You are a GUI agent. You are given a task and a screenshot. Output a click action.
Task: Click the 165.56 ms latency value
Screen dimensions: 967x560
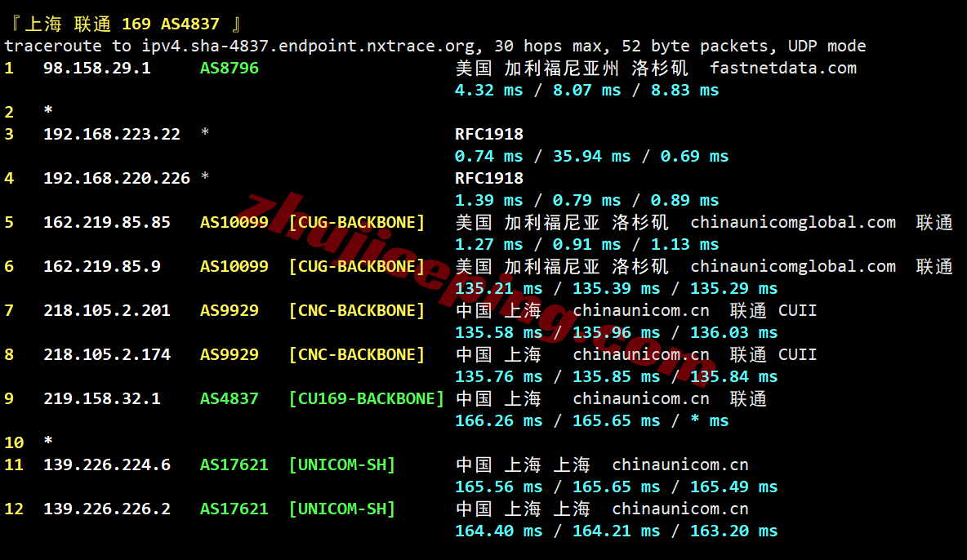pyautogui.click(x=498, y=487)
